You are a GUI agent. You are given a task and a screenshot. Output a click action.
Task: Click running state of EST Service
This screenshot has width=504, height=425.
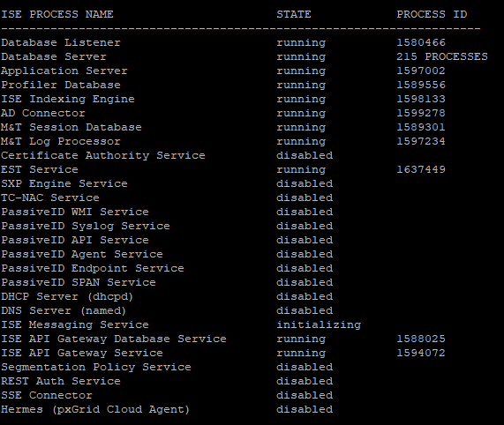coord(301,170)
